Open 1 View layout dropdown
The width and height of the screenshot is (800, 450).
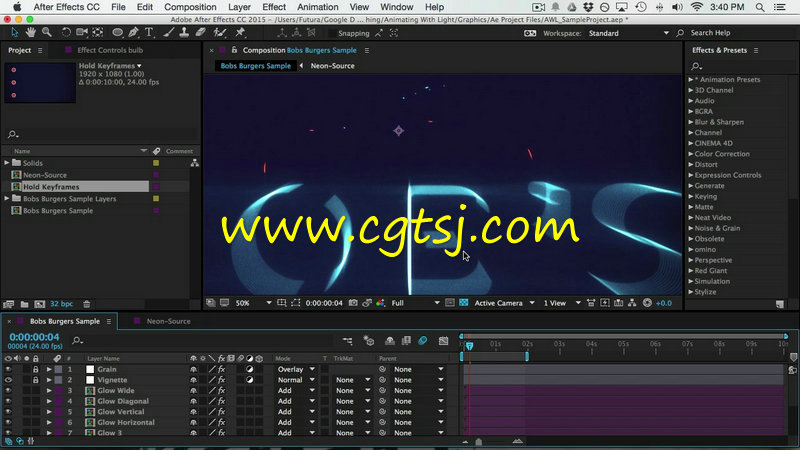(x=562, y=303)
